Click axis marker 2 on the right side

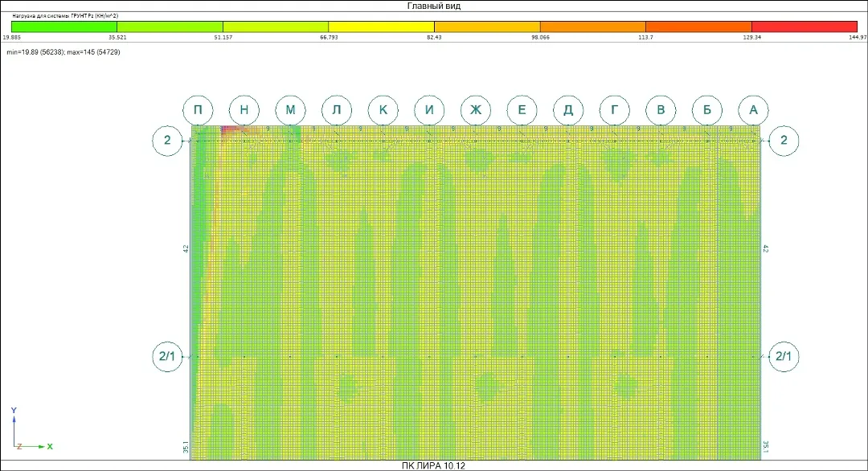[784, 141]
